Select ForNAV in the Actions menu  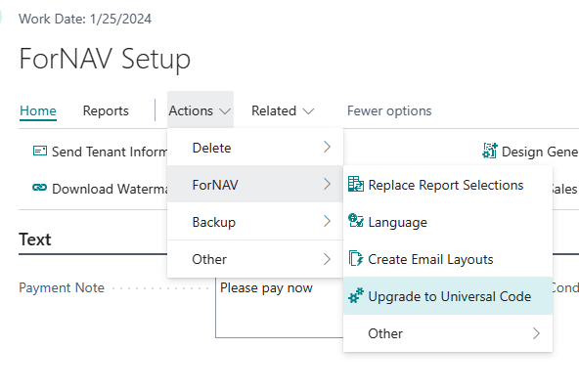[x=255, y=184]
